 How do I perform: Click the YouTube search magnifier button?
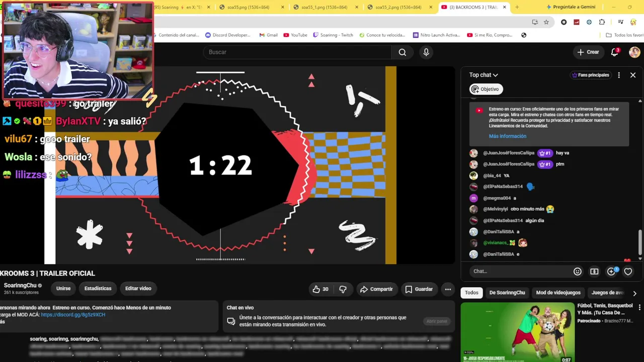pos(402,52)
